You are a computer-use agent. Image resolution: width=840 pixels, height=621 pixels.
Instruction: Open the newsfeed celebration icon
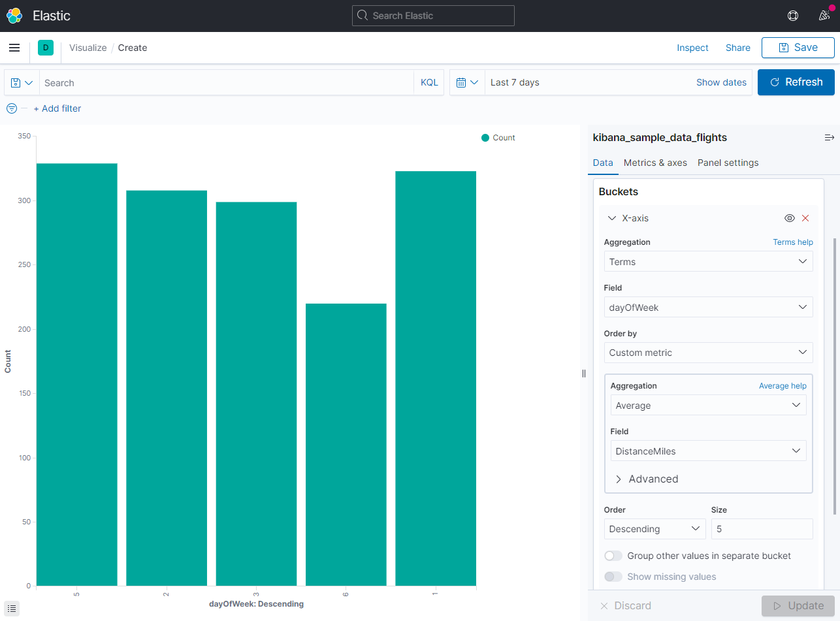[x=824, y=16]
